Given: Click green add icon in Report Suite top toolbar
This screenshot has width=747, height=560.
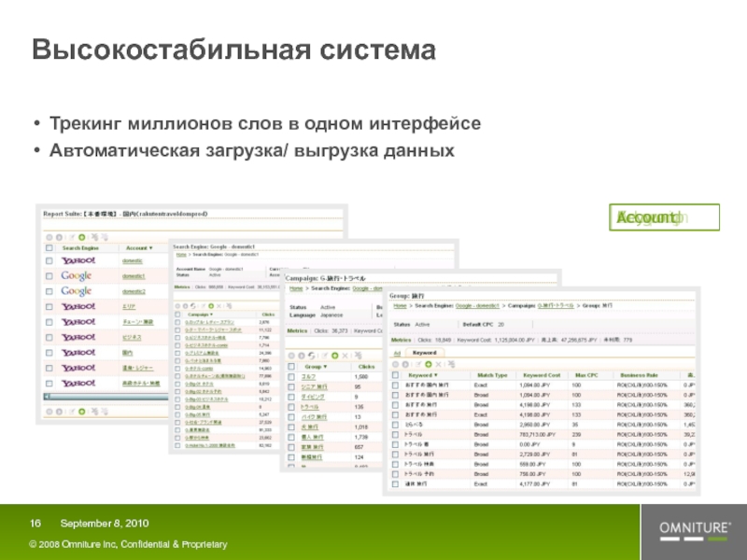Looking at the screenshot, I should point(82,237).
